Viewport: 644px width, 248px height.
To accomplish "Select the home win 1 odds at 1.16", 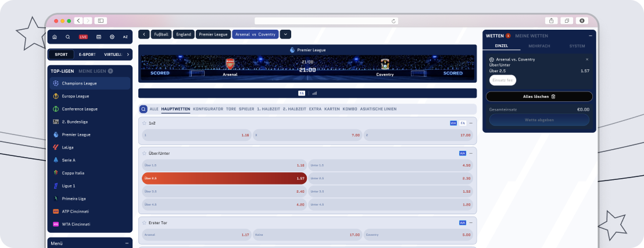I will (196, 135).
